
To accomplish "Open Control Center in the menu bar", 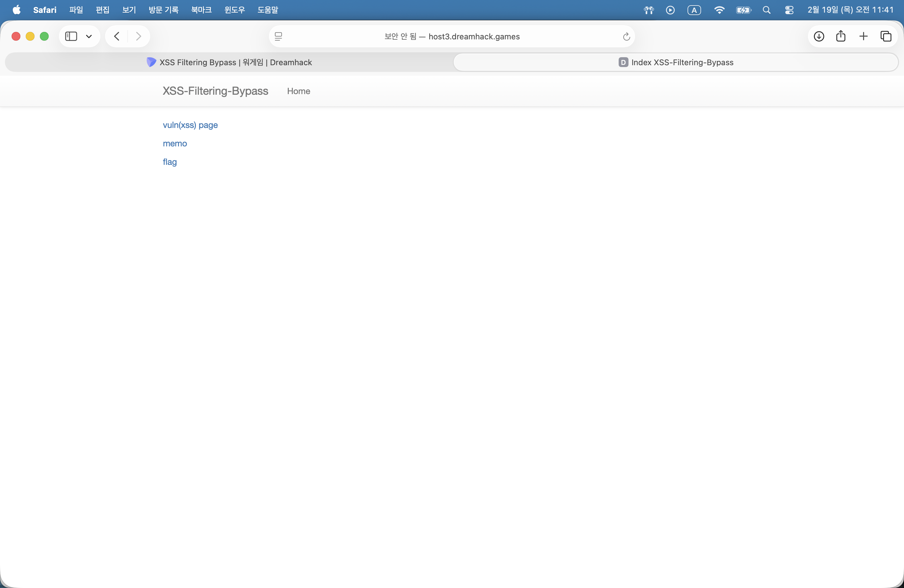I will coord(789,10).
